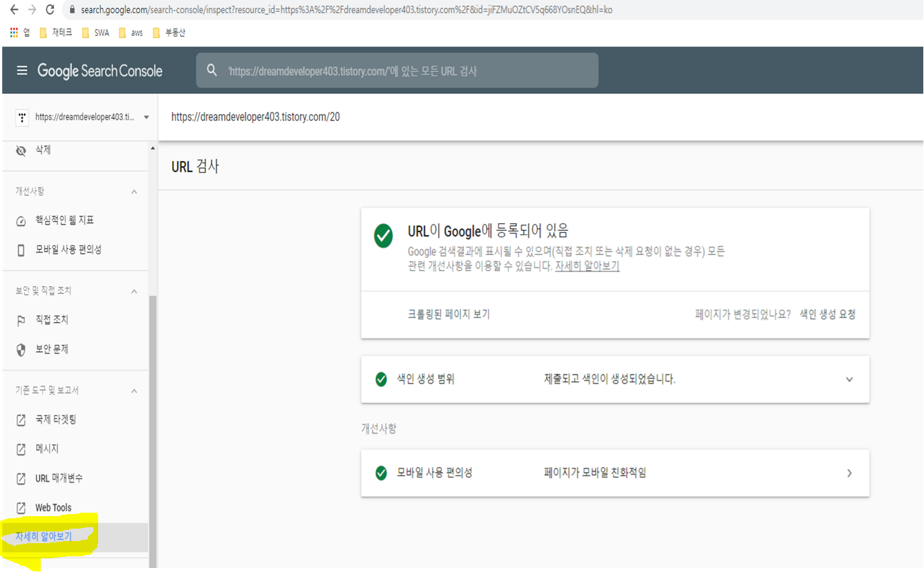Click inspected URL text ending /20
Image resolution: width=924 pixels, height=577 pixels.
(256, 117)
